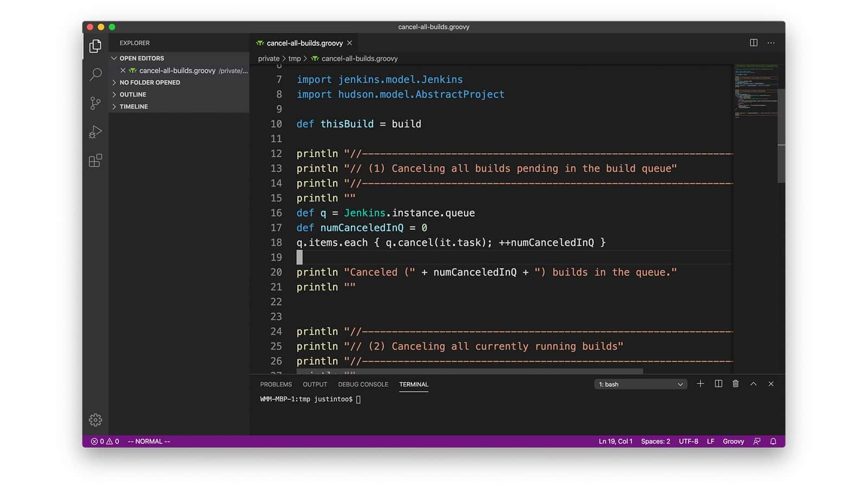
Task: Click tmp in the breadcrumb bar
Action: point(295,58)
